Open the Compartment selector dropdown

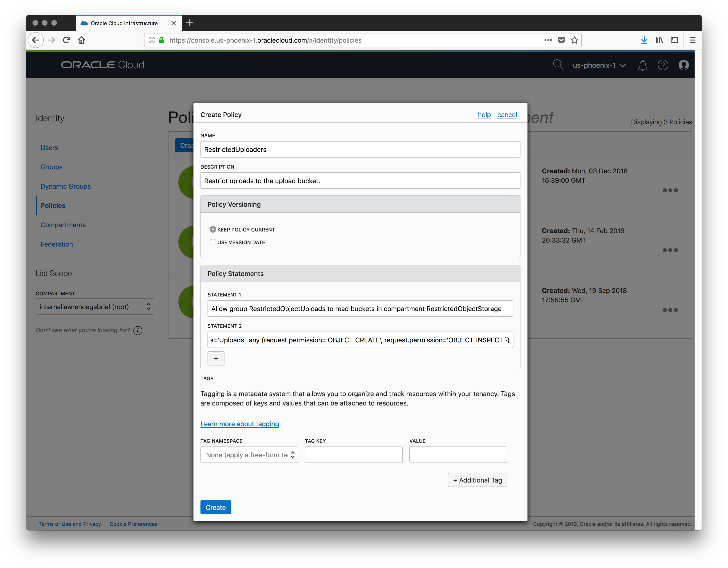(x=95, y=307)
